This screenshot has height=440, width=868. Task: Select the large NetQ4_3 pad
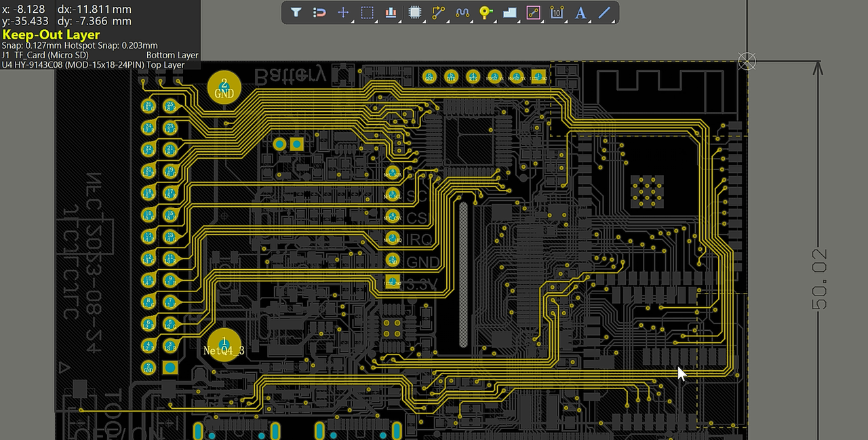(224, 345)
